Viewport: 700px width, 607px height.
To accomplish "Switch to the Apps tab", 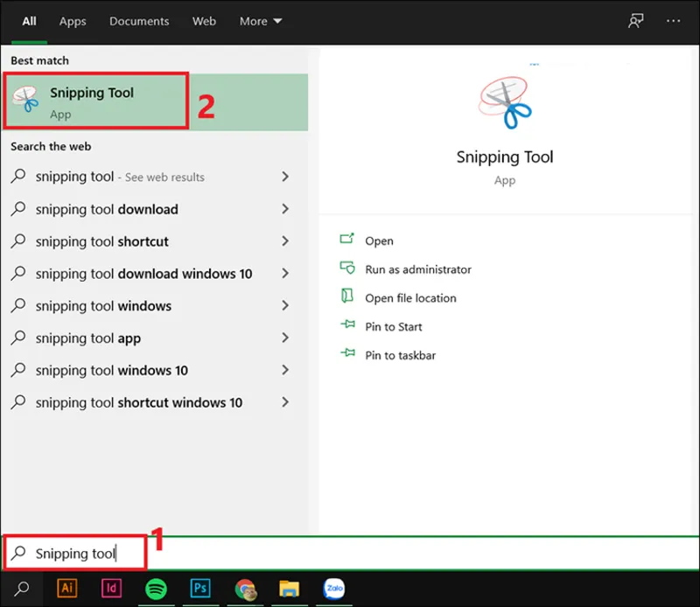I will pyautogui.click(x=73, y=21).
